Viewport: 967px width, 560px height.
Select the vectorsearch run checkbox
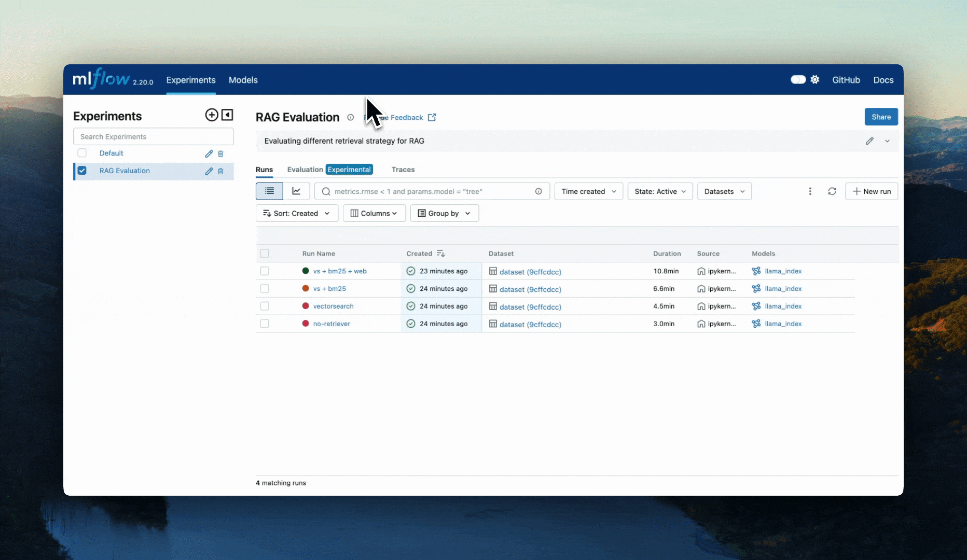click(x=265, y=306)
